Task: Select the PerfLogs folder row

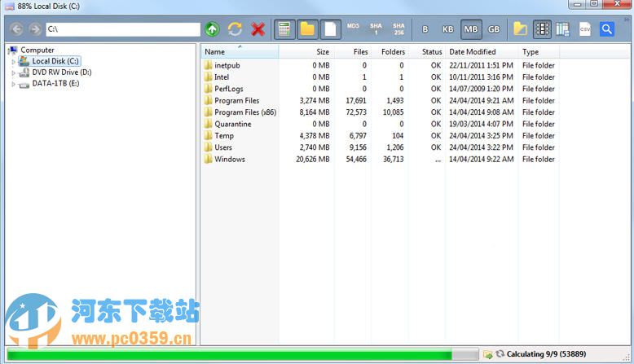Action: [380, 89]
